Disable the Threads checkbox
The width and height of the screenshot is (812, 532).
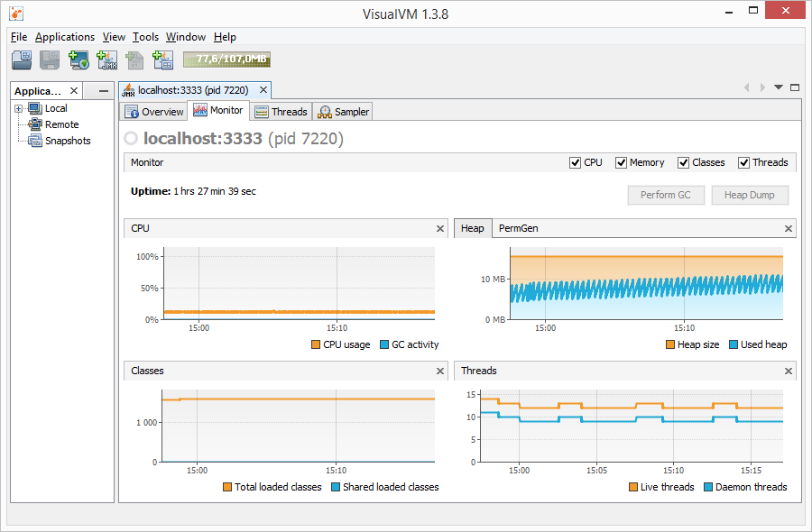(x=744, y=162)
